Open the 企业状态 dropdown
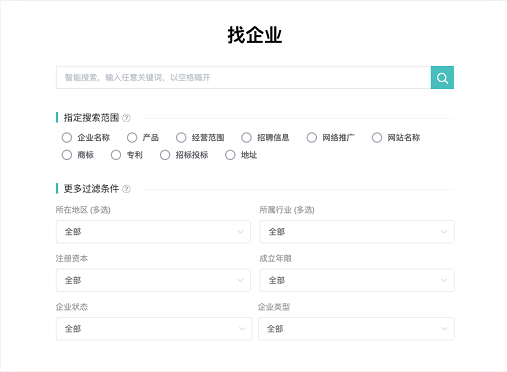507x372 pixels. click(154, 329)
